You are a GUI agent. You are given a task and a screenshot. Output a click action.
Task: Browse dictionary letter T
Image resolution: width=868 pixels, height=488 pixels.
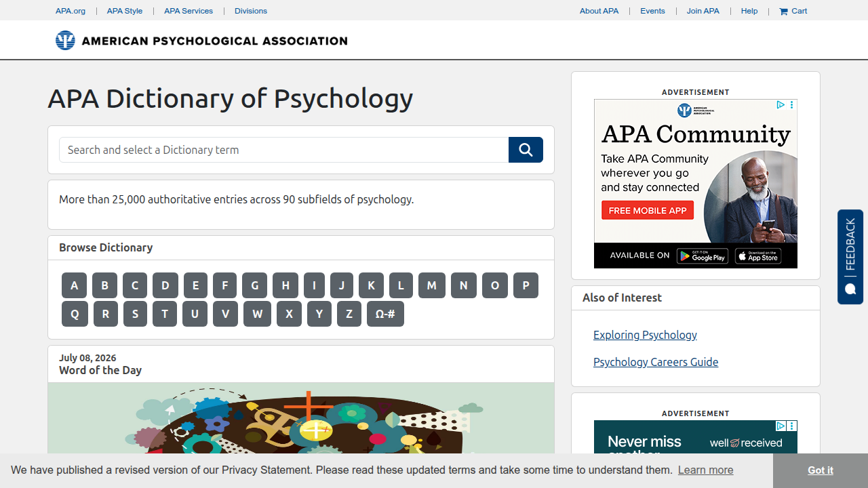point(165,314)
